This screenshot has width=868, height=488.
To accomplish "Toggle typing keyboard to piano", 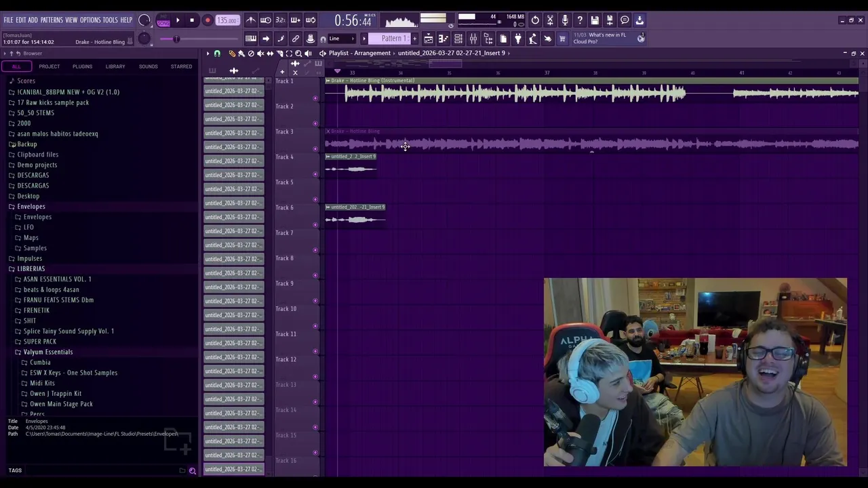I will coord(251,39).
